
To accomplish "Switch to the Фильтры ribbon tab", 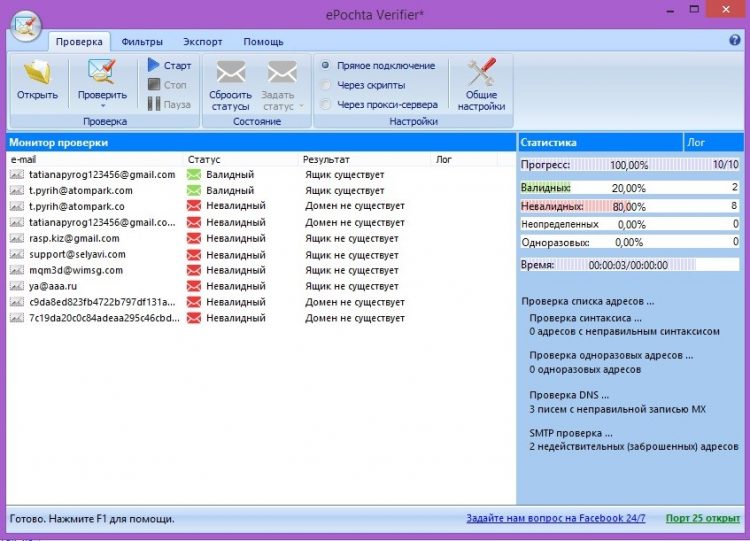I will (142, 42).
